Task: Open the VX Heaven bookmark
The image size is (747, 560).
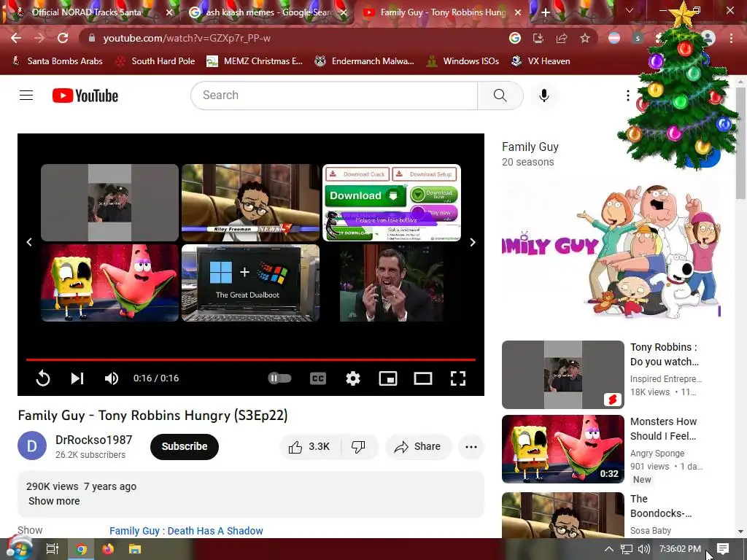Action: coord(541,61)
